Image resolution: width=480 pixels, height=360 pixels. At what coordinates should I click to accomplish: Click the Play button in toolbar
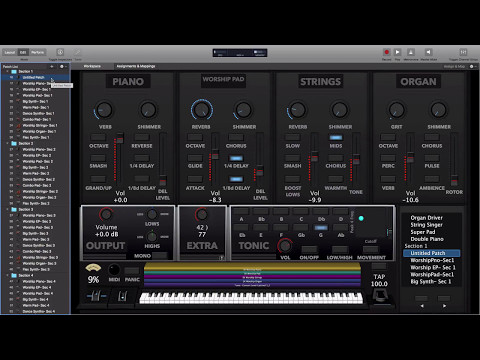pyautogui.click(x=397, y=52)
